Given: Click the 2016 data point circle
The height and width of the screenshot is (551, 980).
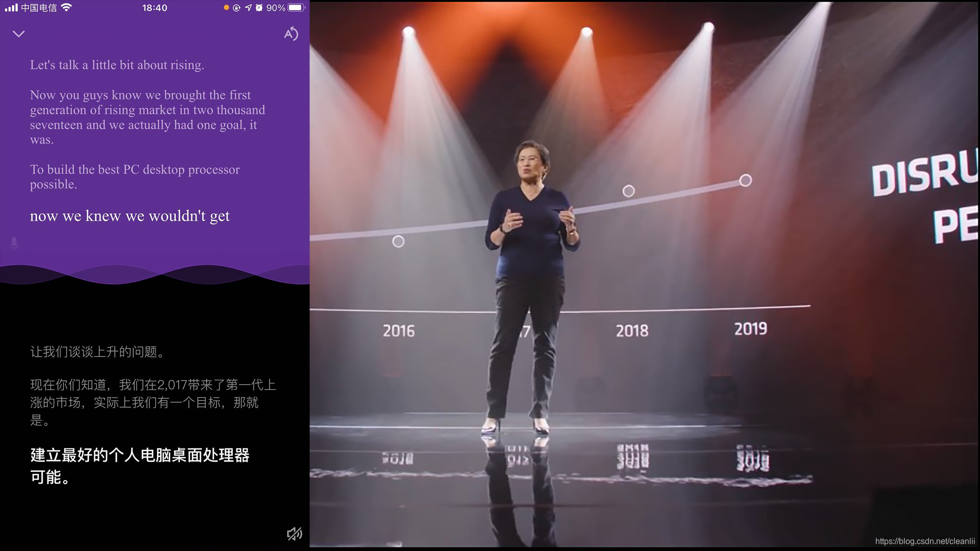Looking at the screenshot, I should 398,241.
